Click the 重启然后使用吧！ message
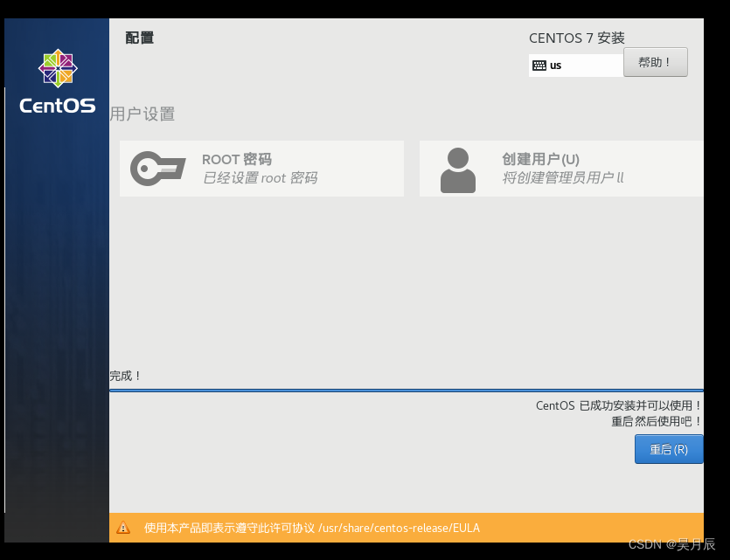 click(657, 421)
